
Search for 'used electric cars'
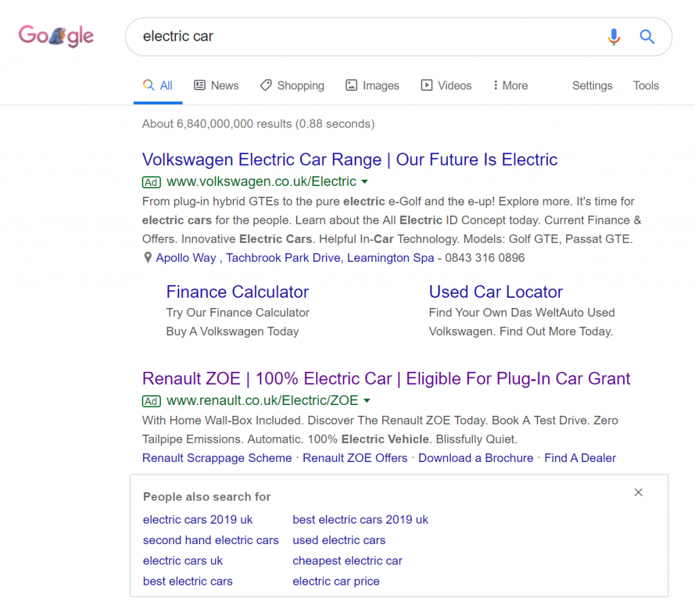pyautogui.click(x=339, y=540)
